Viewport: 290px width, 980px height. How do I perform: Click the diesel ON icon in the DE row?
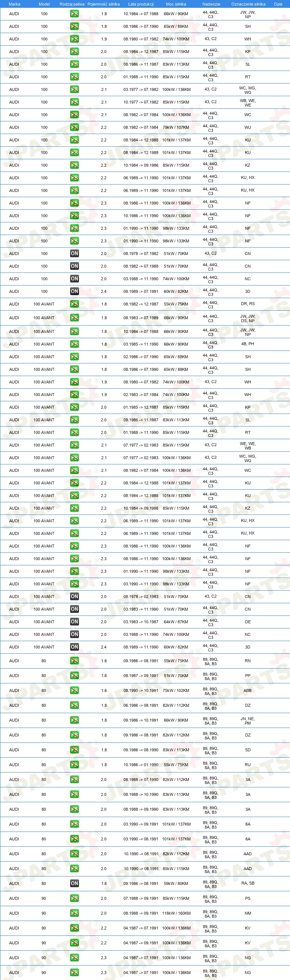75,622
